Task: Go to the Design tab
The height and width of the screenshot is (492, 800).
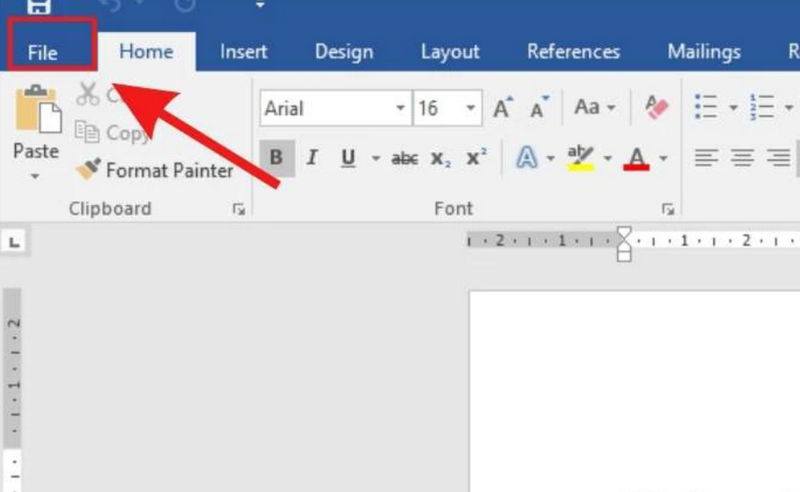Action: 344,52
